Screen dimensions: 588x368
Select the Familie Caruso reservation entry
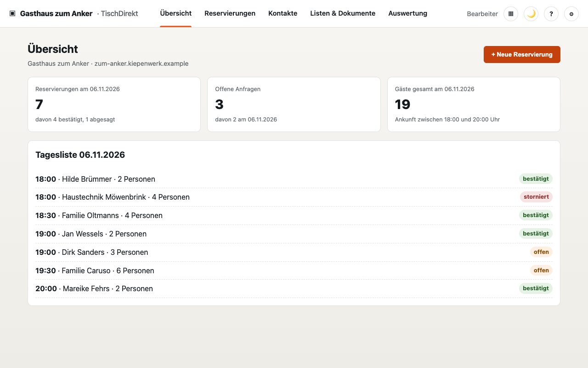click(294, 270)
